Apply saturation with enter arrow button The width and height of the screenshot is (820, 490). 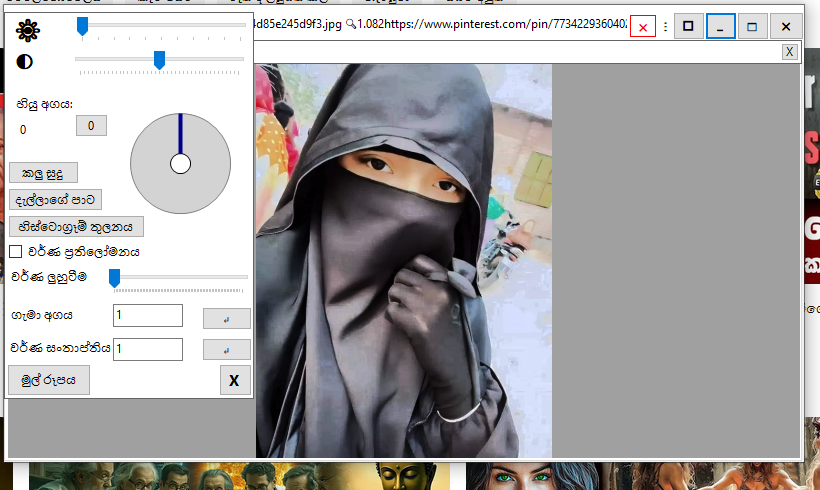click(226, 350)
